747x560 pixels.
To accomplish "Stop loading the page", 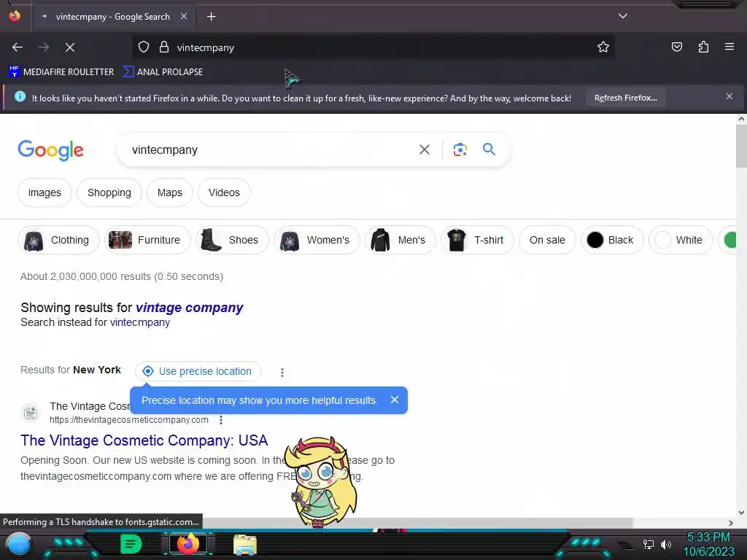I will click(x=70, y=47).
